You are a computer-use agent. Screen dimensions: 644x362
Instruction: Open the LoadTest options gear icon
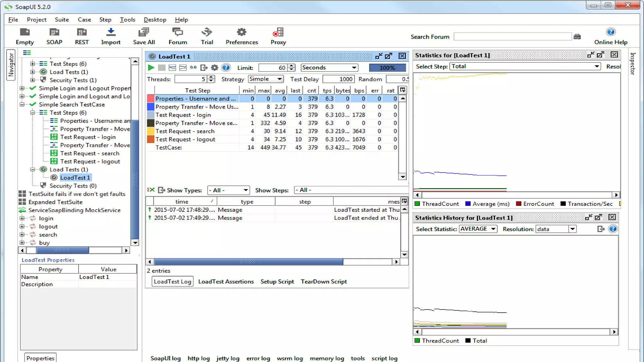(x=215, y=68)
